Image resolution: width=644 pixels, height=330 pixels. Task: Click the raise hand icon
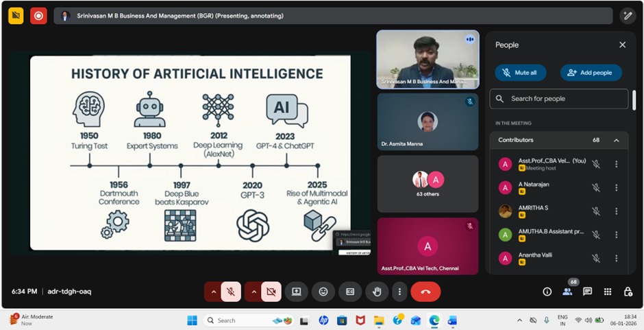(377, 292)
